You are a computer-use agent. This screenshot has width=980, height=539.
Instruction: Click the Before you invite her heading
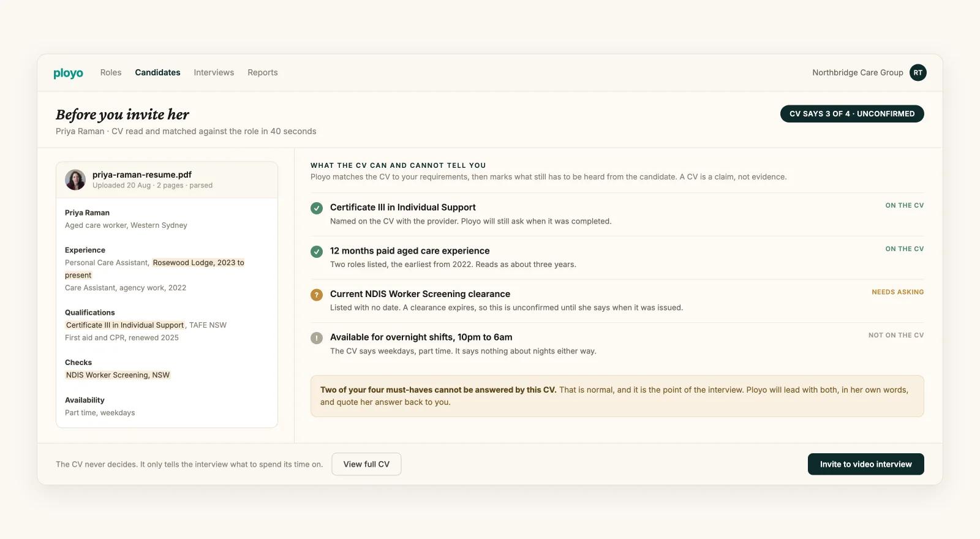123,115
